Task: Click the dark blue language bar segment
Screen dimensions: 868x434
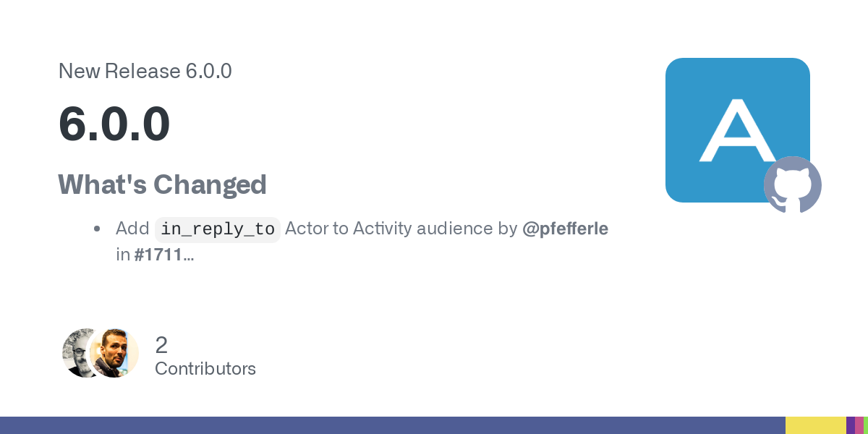Action: pyautogui.click(x=391, y=425)
